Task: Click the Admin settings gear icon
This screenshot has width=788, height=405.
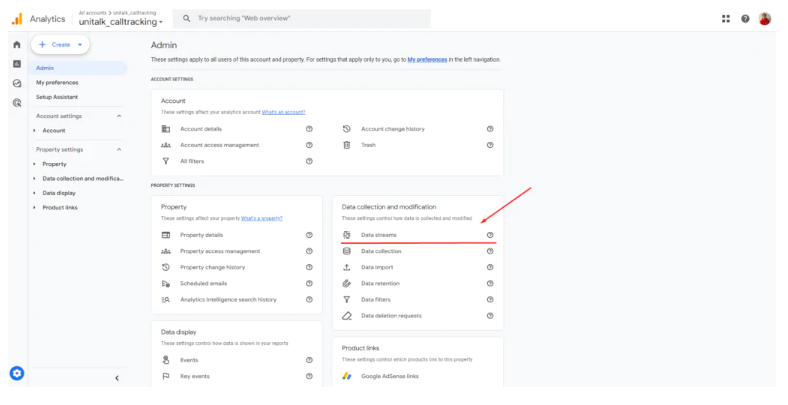Action: (16, 373)
